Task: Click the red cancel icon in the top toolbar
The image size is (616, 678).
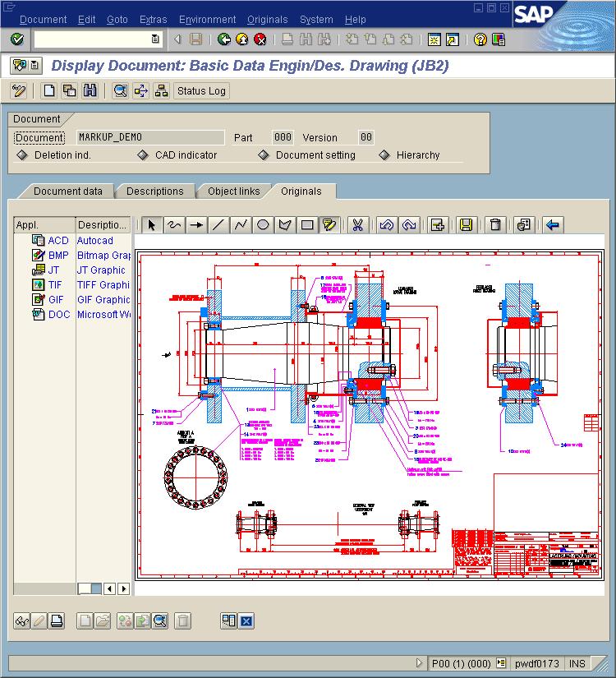Action: pyautogui.click(x=260, y=39)
